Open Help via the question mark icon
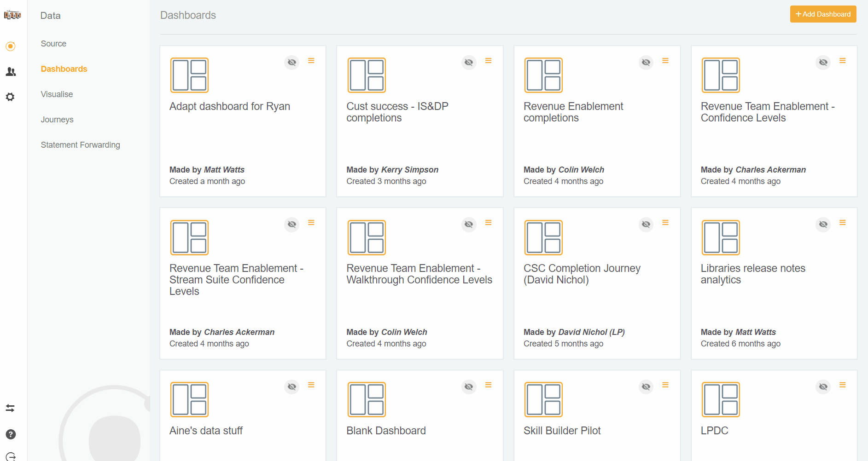 pyautogui.click(x=10, y=434)
